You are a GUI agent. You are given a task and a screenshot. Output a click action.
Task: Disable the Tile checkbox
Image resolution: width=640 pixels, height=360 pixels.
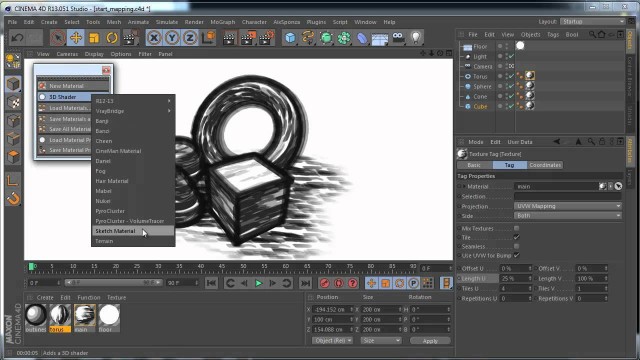pos(516,237)
